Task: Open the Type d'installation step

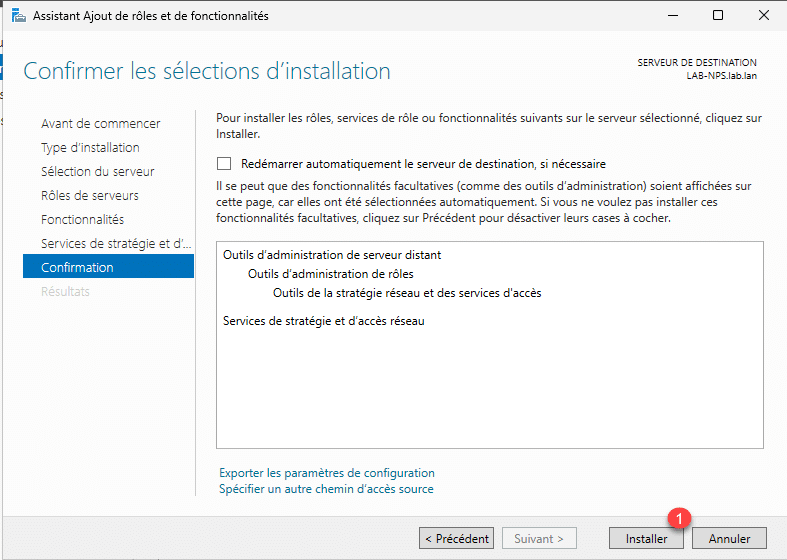Action: 90,148
